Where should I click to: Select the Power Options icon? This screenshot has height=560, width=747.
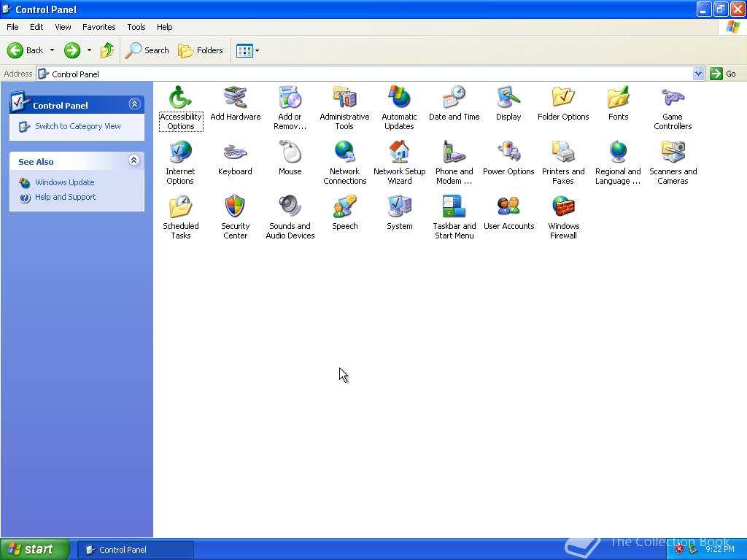pyautogui.click(x=508, y=152)
